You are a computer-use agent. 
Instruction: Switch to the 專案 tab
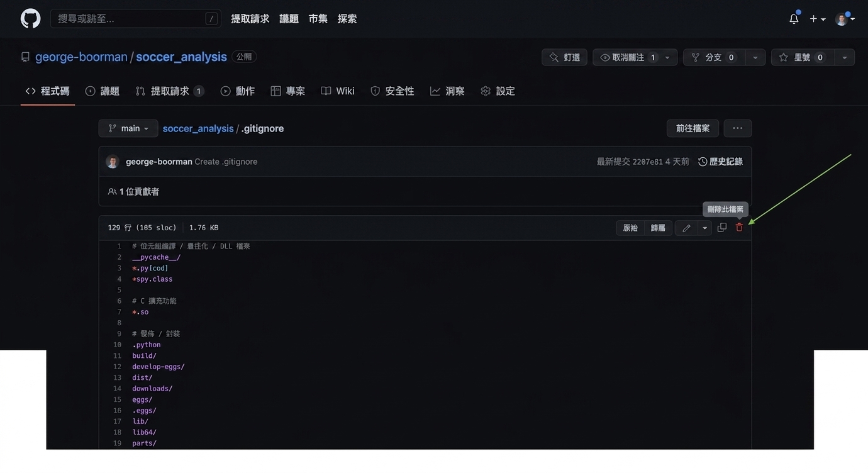(288, 91)
